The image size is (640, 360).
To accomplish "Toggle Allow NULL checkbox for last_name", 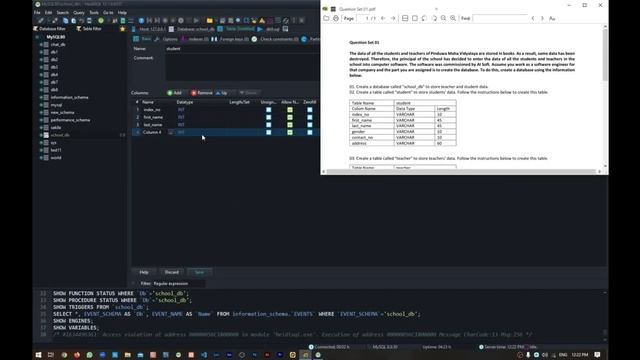I will (x=290, y=125).
